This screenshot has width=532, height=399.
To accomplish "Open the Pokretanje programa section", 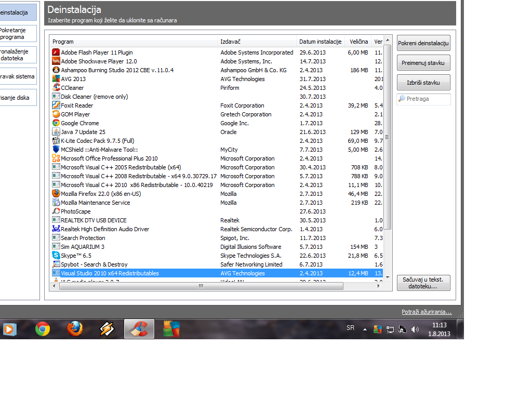I will 18,34.
